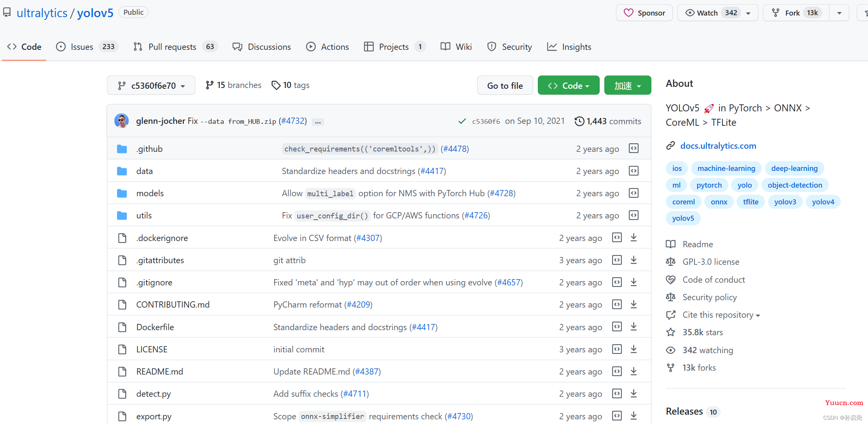Select the yolov5 topic tag
868x424 pixels.
pos(683,218)
